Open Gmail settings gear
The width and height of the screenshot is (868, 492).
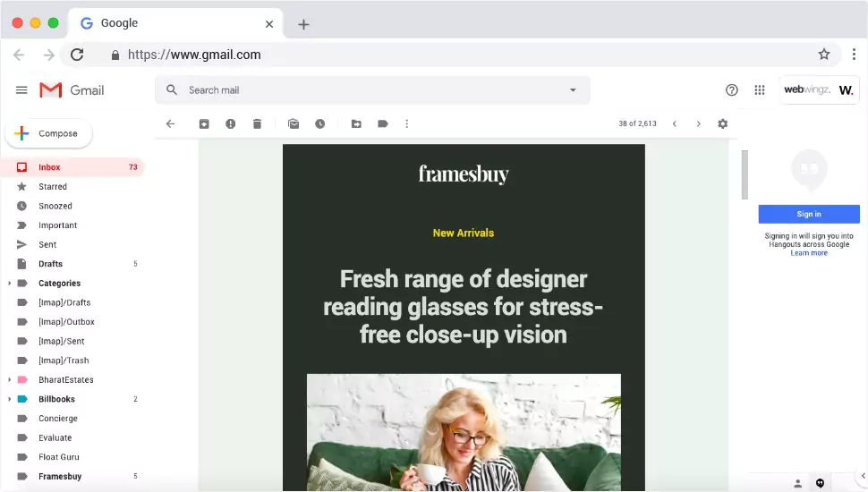[x=722, y=124]
